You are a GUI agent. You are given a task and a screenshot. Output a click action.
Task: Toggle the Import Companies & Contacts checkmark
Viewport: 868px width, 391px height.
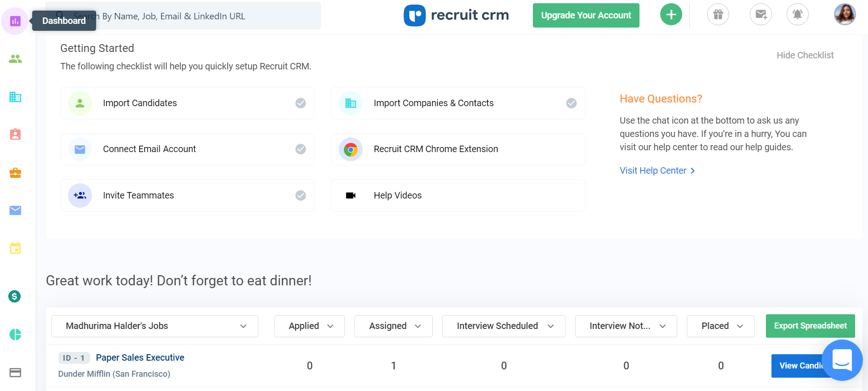(571, 103)
